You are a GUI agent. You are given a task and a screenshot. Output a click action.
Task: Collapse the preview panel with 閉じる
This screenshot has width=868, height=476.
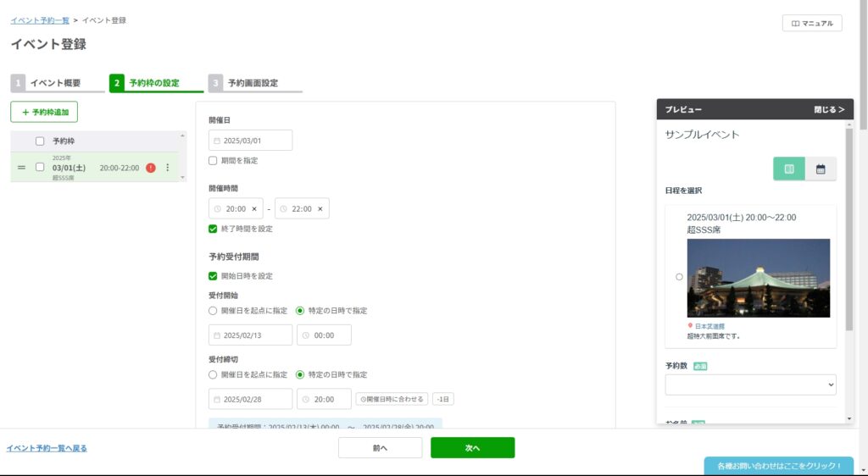pos(829,110)
